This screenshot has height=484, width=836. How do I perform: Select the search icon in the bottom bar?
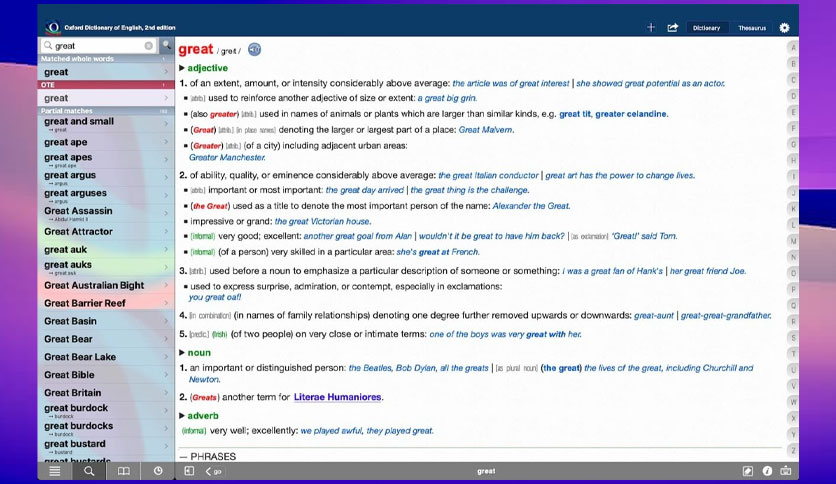(x=89, y=471)
